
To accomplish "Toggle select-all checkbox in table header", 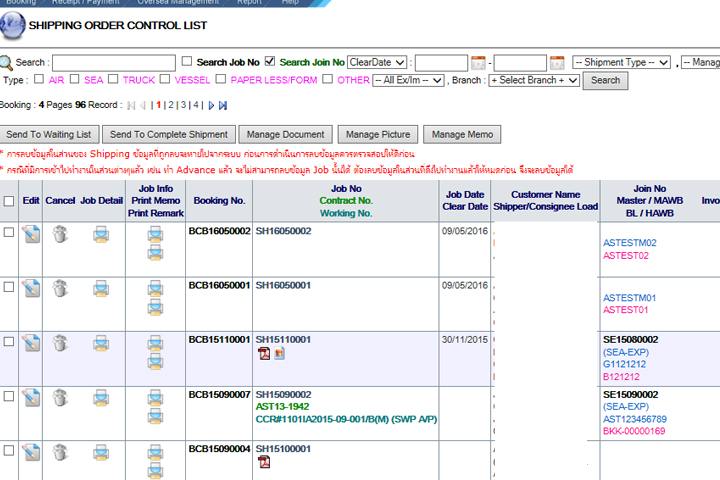I will 9,201.
